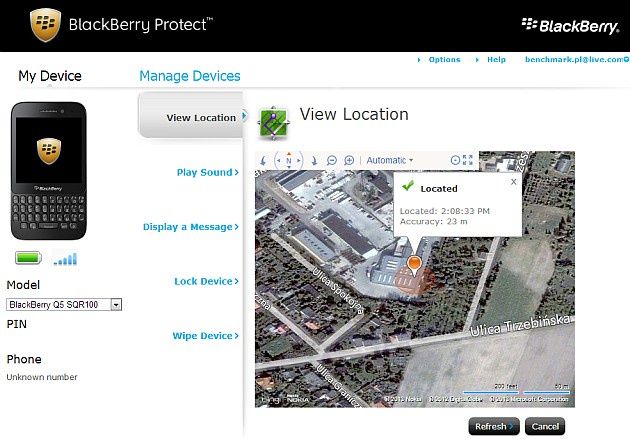The height and width of the screenshot is (439, 630).
Task: Open the Automatic map style dropdown
Action: tap(389, 160)
